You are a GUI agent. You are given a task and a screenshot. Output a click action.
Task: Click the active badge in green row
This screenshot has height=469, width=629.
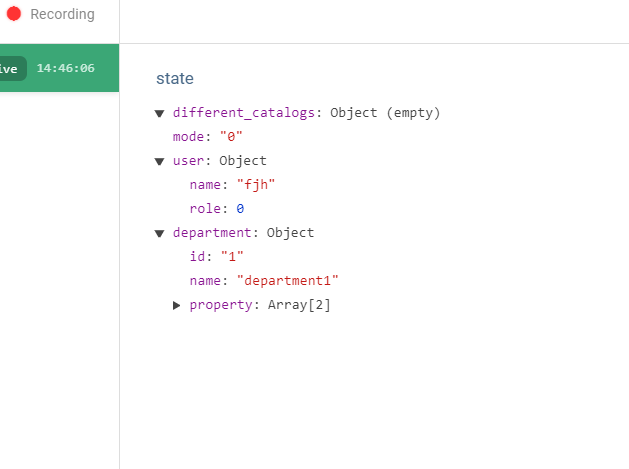click(12, 69)
